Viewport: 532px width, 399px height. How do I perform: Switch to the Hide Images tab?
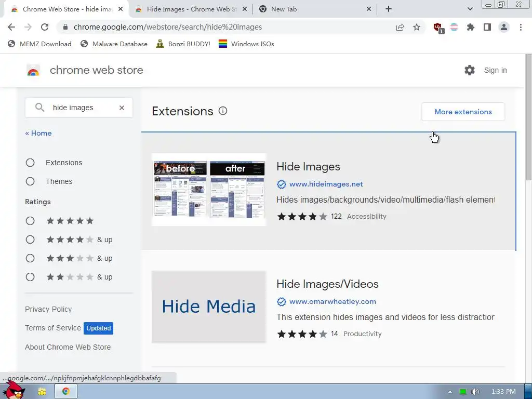point(190,9)
